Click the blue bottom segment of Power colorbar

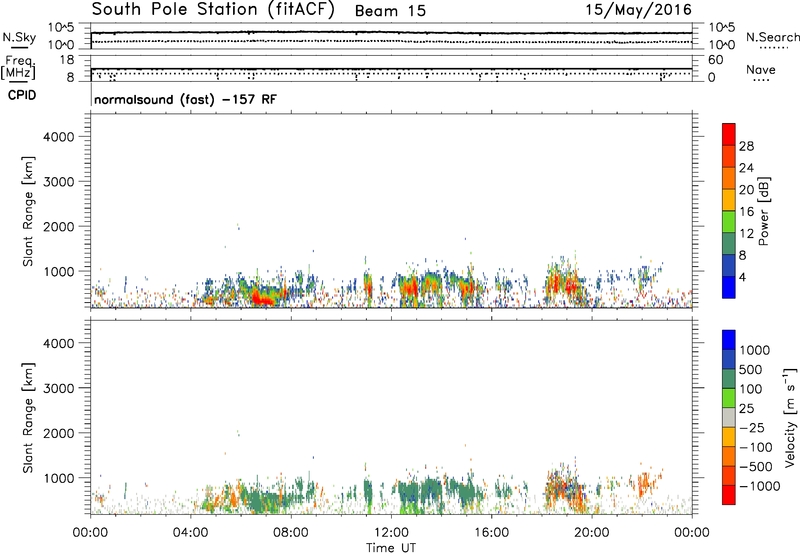coord(729,287)
